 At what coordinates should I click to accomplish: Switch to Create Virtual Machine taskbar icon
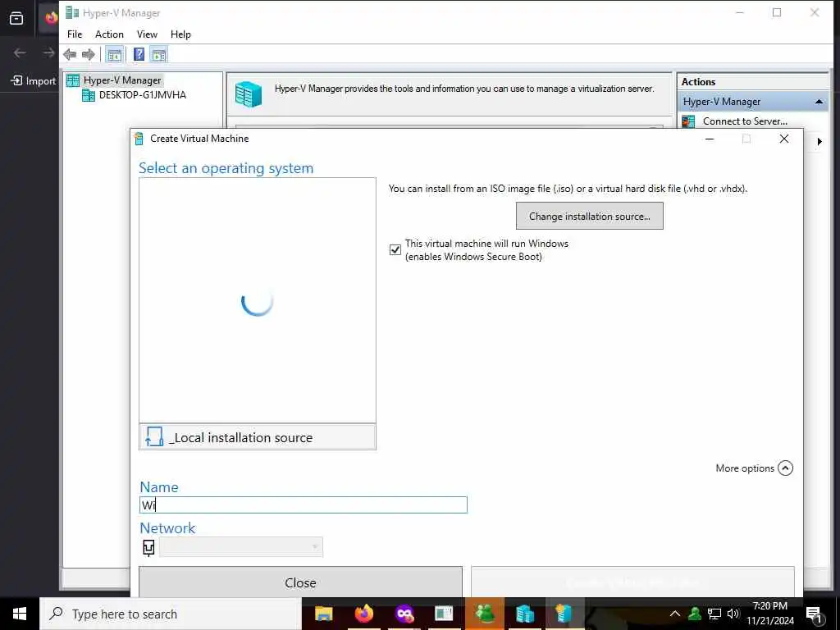[x=564, y=614]
